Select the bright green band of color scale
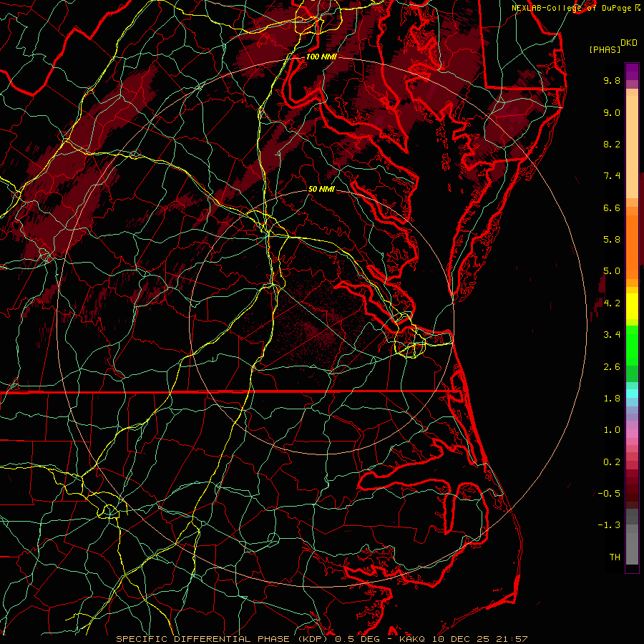Image resolution: width=644 pixels, height=644 pixels. click(x=632, y=345)
